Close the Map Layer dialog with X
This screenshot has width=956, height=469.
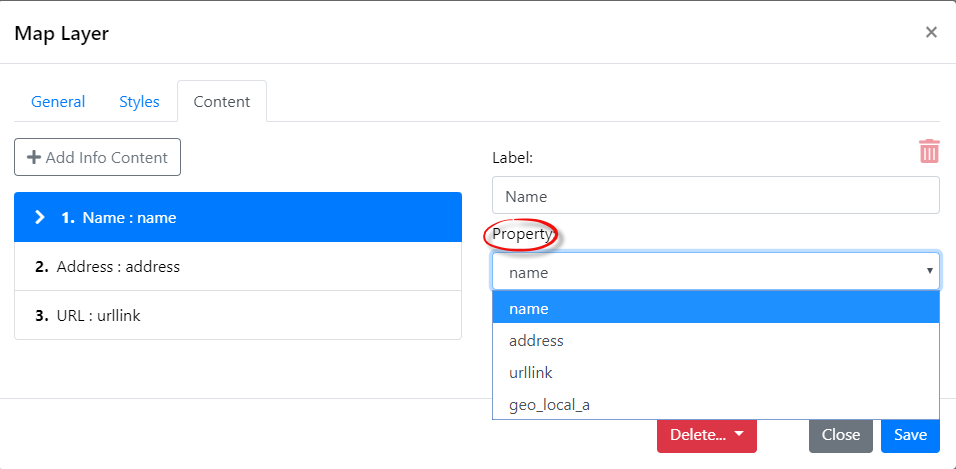pos(931,32)
